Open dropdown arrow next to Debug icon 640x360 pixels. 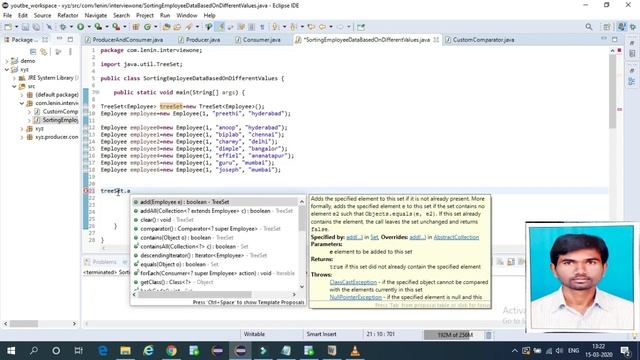pos(71,27)
